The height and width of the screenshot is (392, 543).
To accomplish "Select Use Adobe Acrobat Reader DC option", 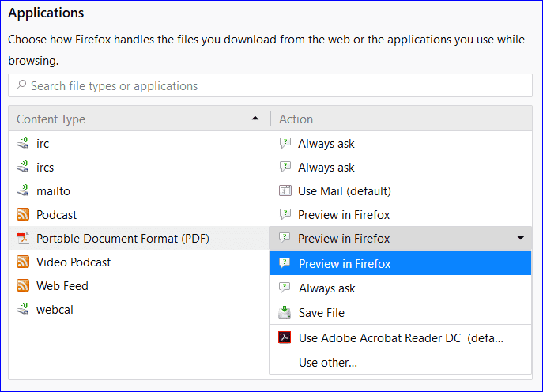I will pyautogui.click(x=400, y=338).
